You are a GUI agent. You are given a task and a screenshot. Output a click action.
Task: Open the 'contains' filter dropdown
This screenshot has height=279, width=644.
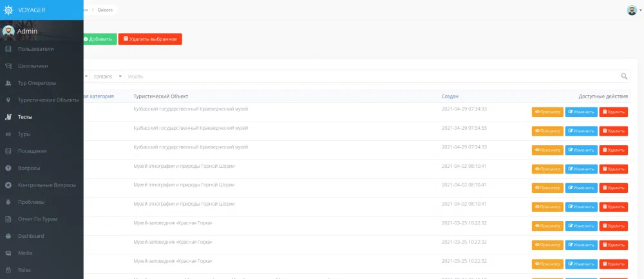pyautogui.click(x=107, y=76)
